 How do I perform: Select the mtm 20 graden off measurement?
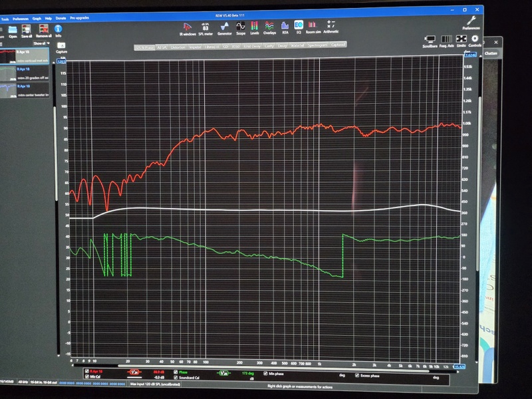(25, 73)
